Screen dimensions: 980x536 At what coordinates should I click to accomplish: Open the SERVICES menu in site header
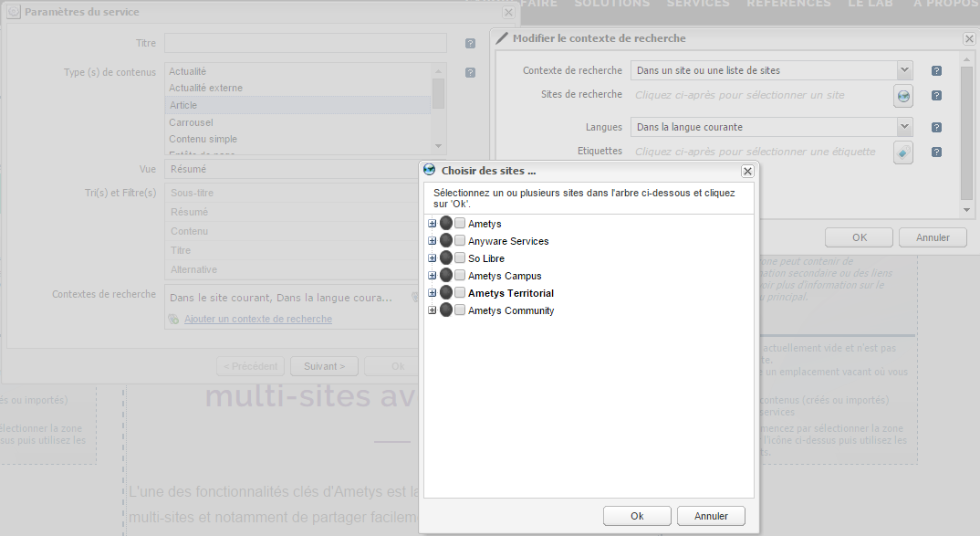[x=697, y=4]
